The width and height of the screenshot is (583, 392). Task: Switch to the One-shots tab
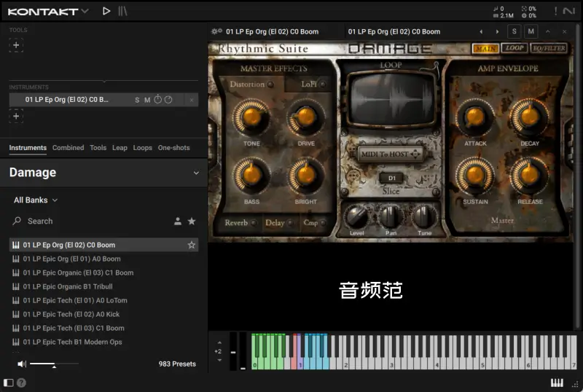click(173, 148)
